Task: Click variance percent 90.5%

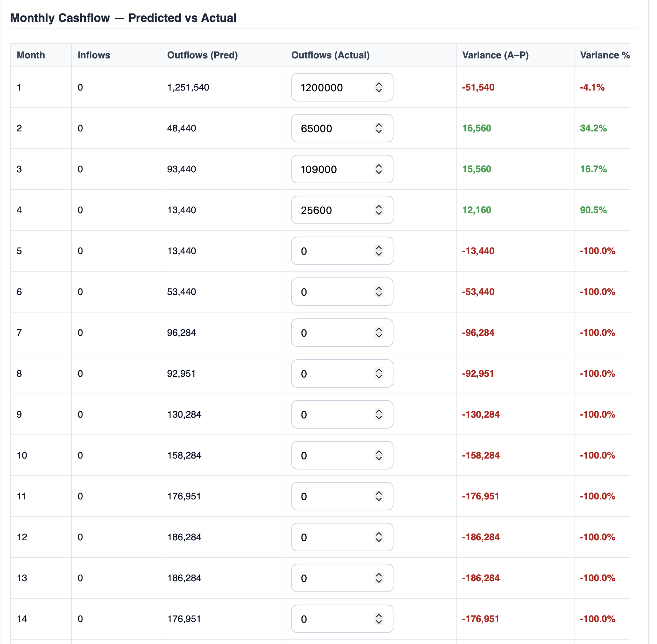Action: click(593, 210)
